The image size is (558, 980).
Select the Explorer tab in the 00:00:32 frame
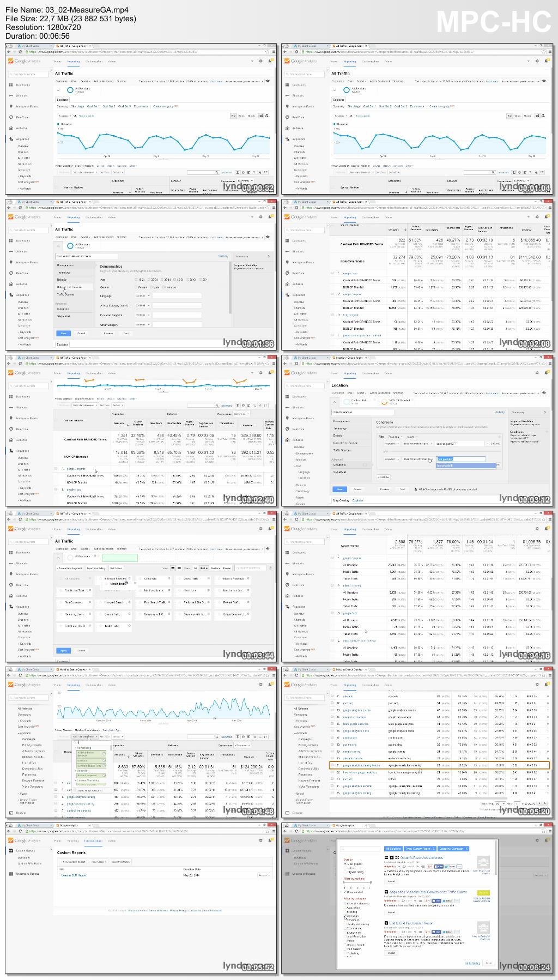[x=62, y=100]
